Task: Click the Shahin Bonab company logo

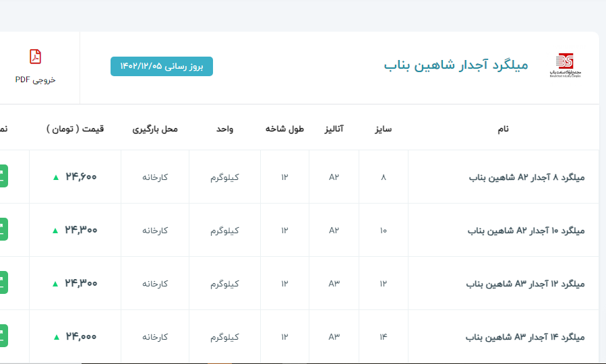Action: (564, 65)
